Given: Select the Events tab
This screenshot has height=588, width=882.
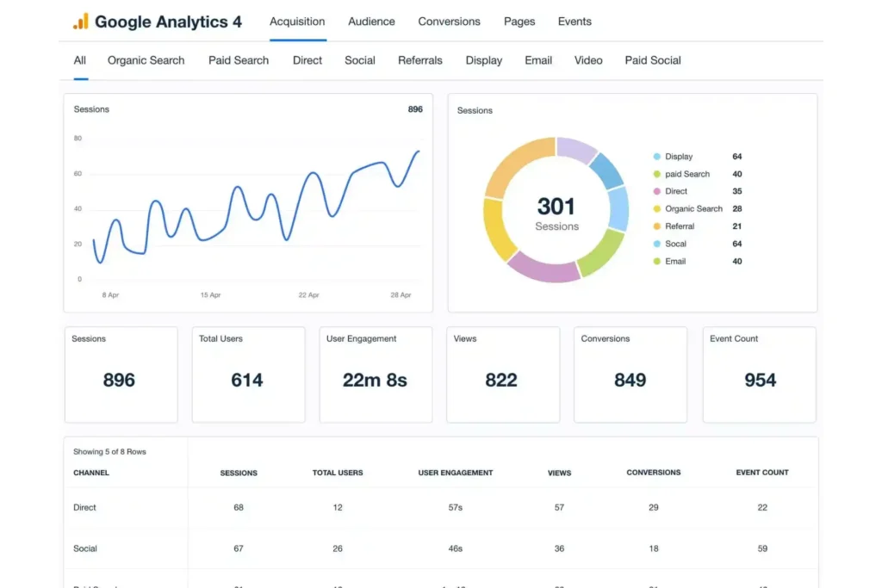Looking at the screenshot, I should pyautogui.click(x=575, y=22).
